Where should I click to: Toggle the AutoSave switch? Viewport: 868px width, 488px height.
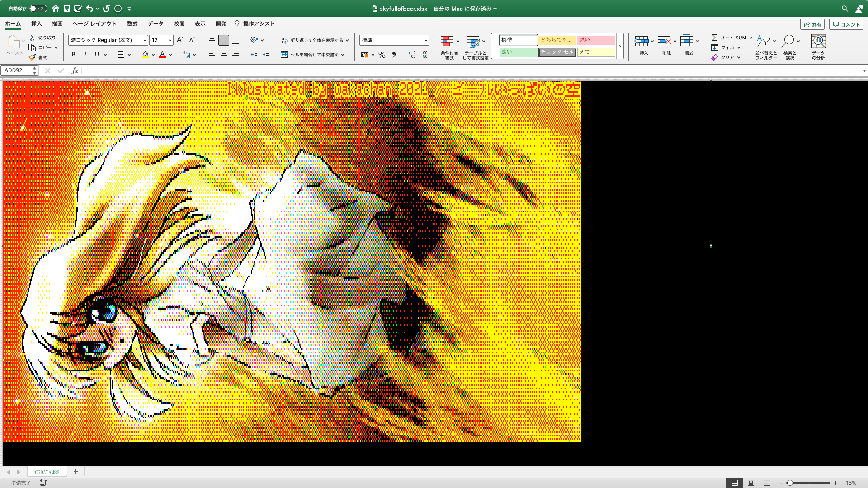pos(38,9)
